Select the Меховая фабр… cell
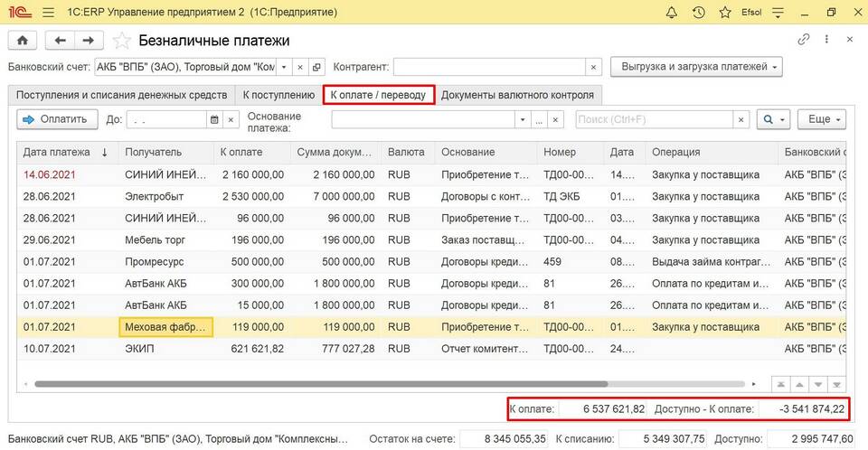 165,327
